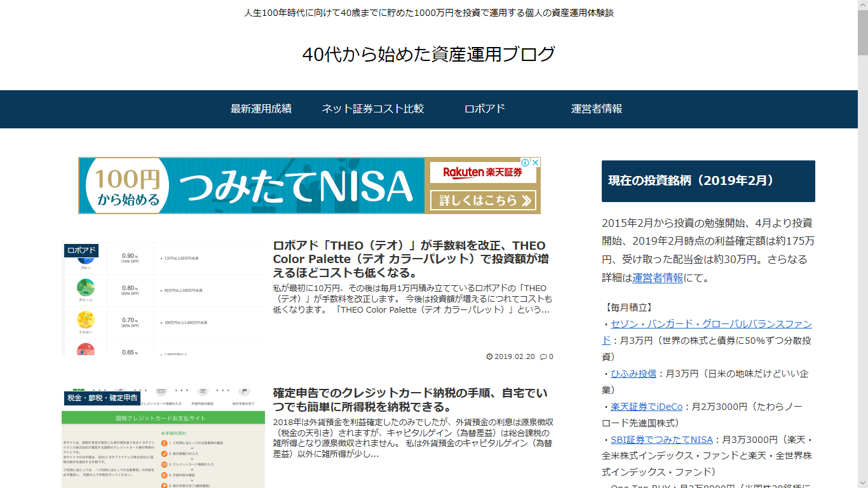This screenshot has width=868, height=488.
Task: Open the 最新運用成績 menu item
Action: pyautogui.click(x=261, y=109)
